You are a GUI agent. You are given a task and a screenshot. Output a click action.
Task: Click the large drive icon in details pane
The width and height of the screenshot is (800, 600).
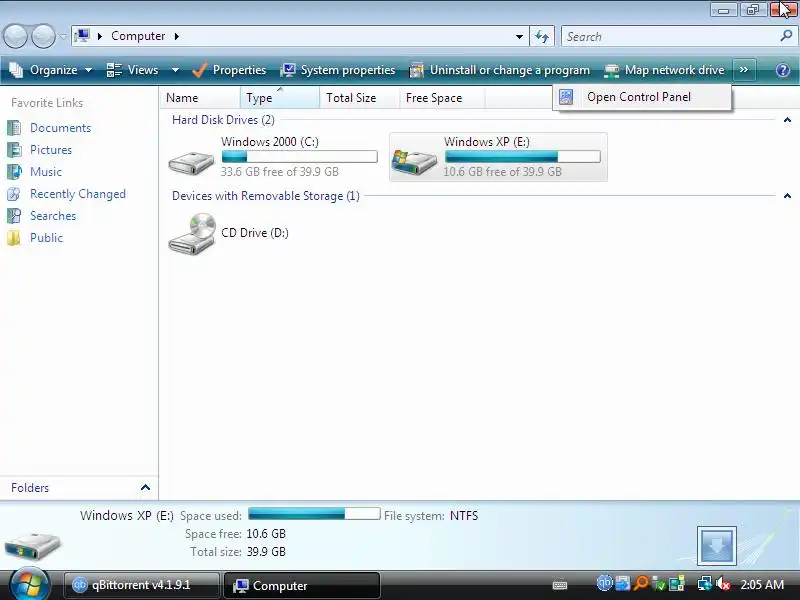[x=32, y=546]
